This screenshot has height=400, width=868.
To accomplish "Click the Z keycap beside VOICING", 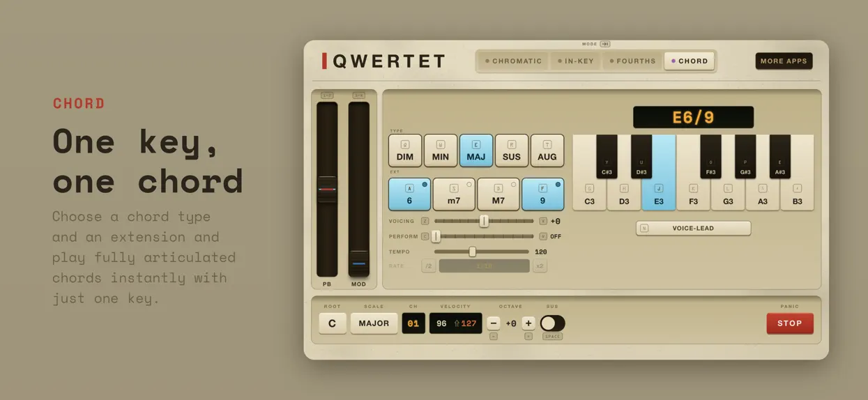I will coord(425,221).
